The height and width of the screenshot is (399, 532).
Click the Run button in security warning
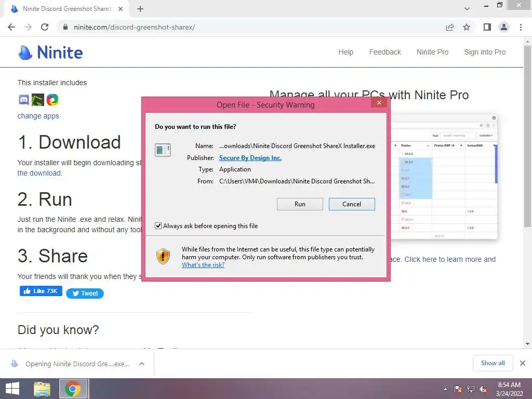(300, 204)
